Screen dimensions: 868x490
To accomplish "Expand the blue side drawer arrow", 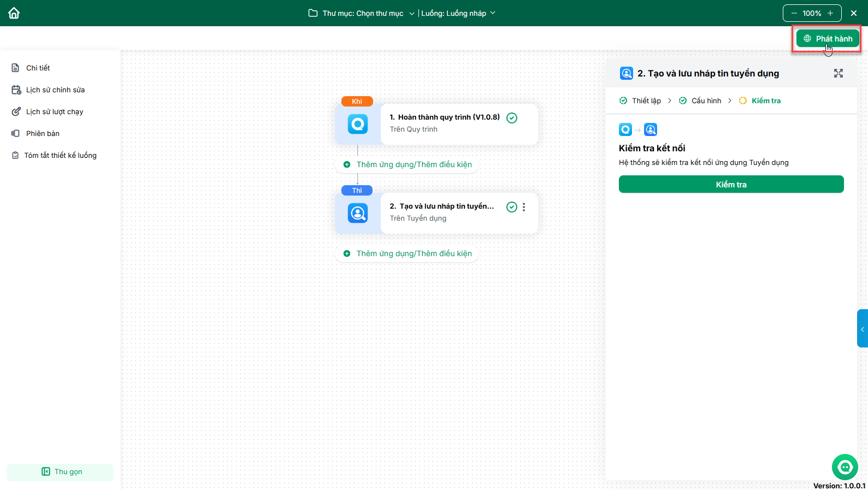I will (x=862, y=329).
